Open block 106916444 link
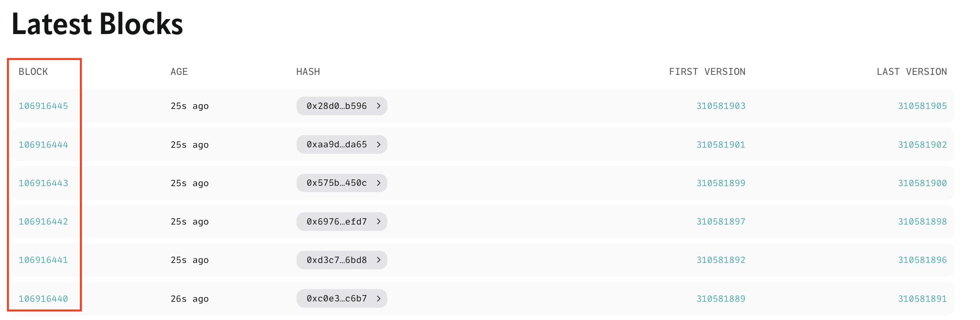Viewport: 980px width, 320px height. (x=43, y=145)
